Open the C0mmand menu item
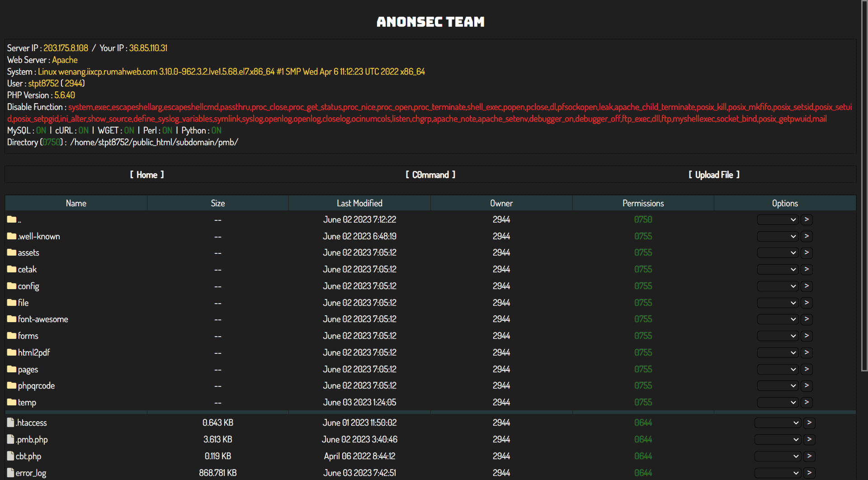Screen dimensions: 868x480 pos(430,175)
